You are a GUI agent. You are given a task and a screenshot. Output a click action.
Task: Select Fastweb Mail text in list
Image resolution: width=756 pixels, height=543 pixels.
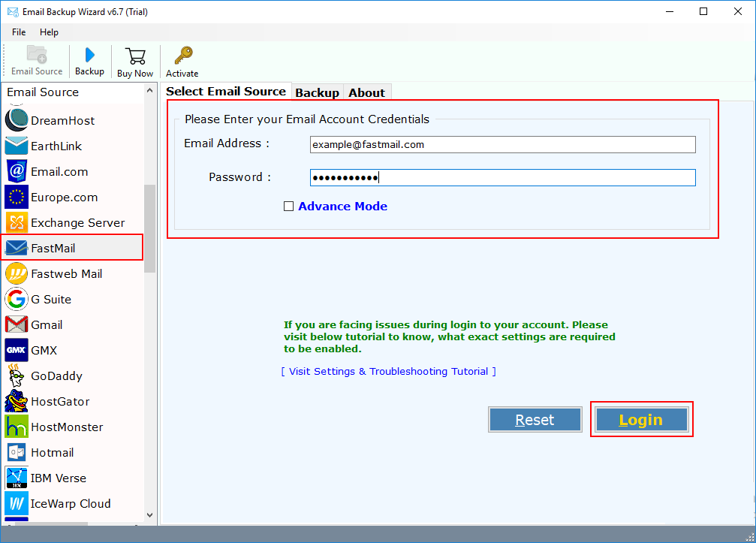point(67,274)
